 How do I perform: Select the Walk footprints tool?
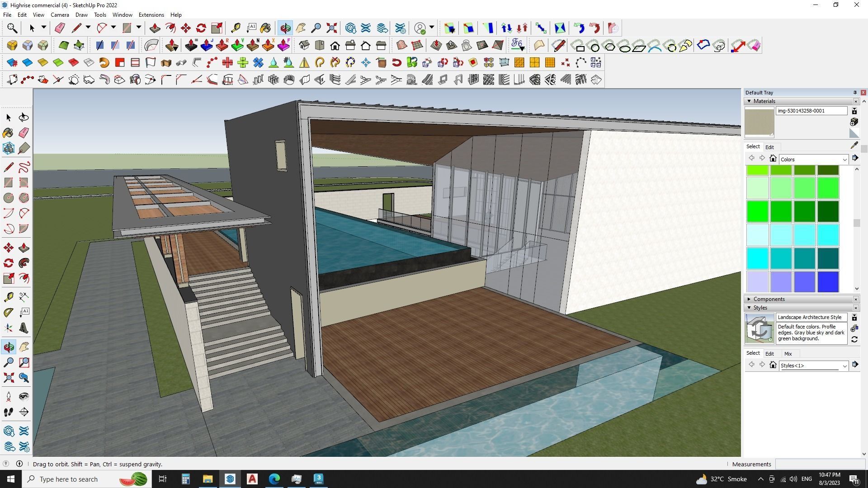pyautogui.click(x=8, y=412)
